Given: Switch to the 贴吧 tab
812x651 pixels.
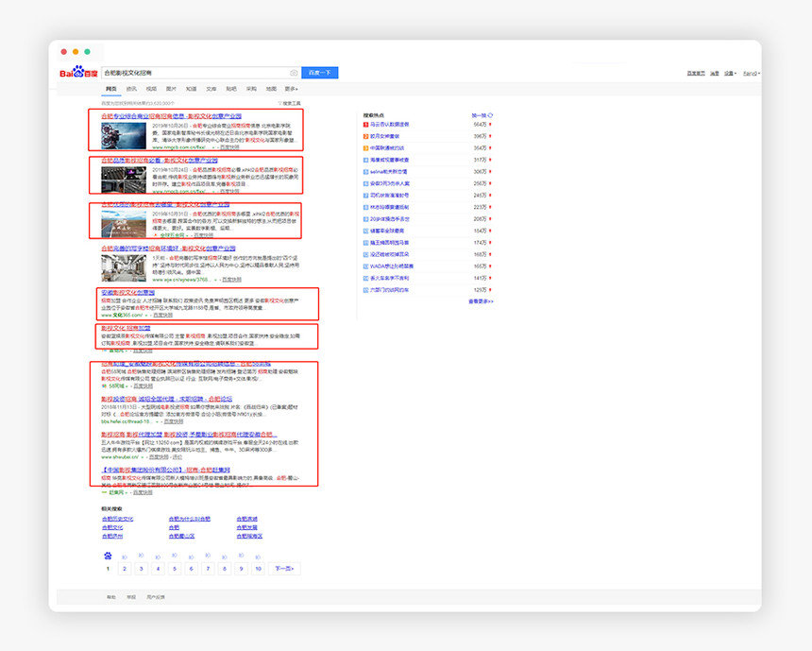Looking at the screenshot, I should click(x=231, y=89).
